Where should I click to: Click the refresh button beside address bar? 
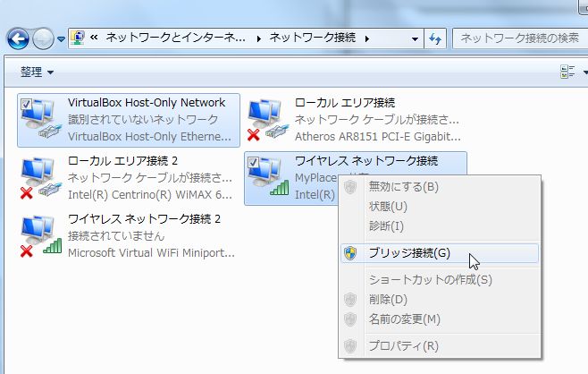click(x=436, y=38)
